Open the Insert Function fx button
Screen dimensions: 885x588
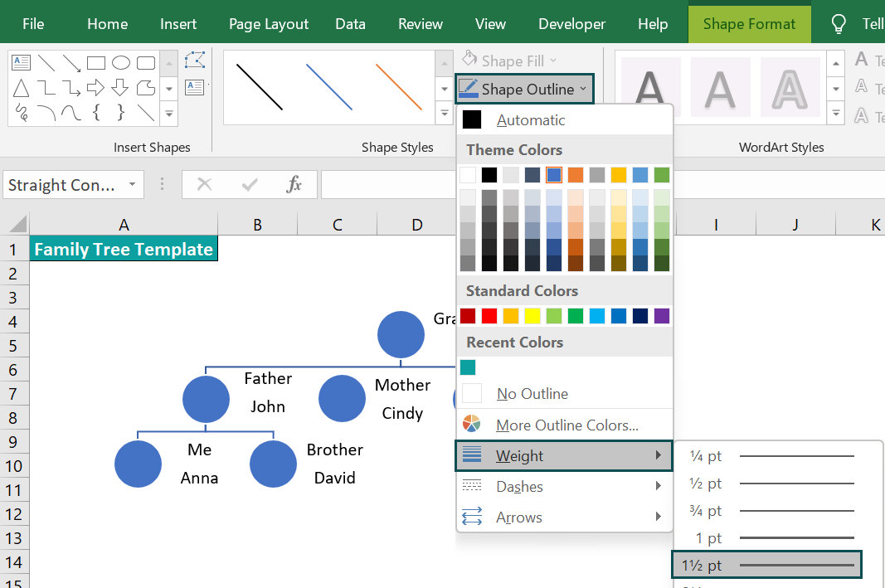click(294, 184)
